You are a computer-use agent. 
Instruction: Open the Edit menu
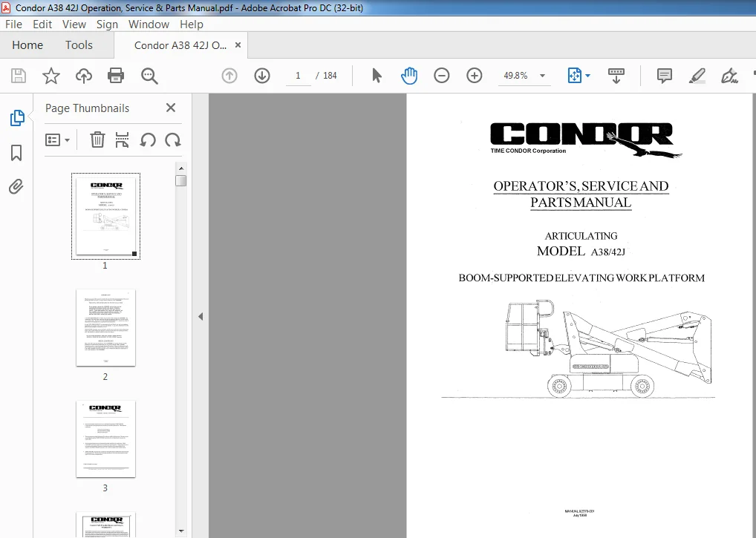pos(42,24)
